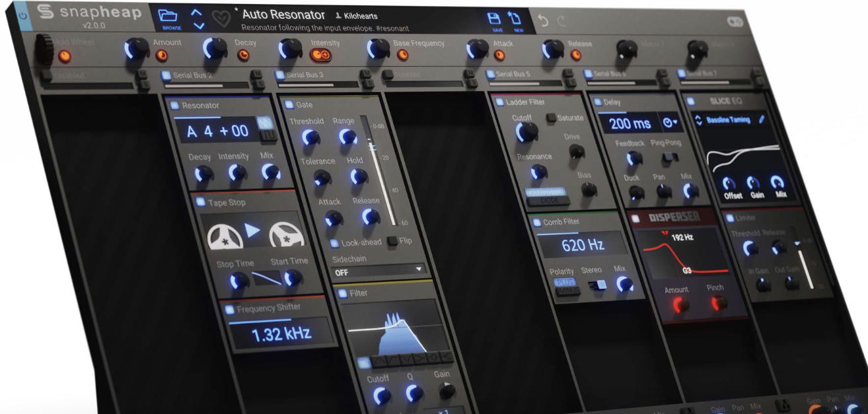This screenshot has width=868, height=414.
Task: Expand the Bassline Taming preset chevrons
Action: [699, 120]
